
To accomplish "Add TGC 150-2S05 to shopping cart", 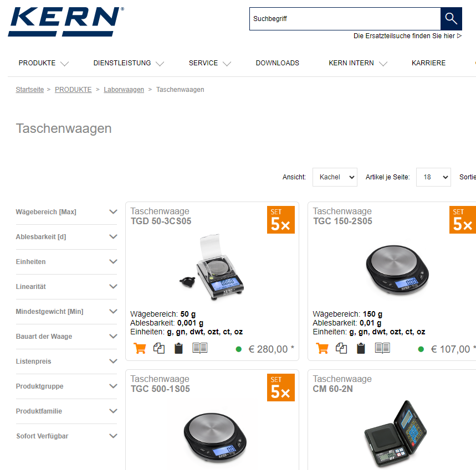I will [x=322, y=348].
